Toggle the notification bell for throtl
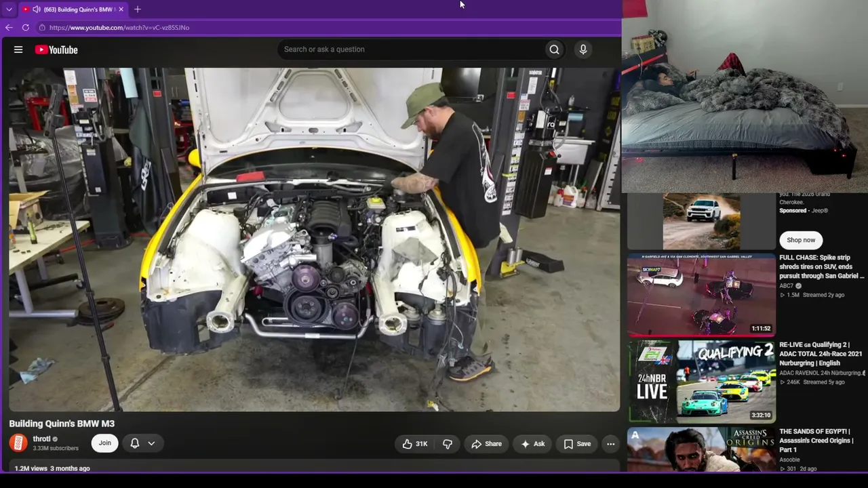Viewport: 868px width, 488px height. click(135, 443)
